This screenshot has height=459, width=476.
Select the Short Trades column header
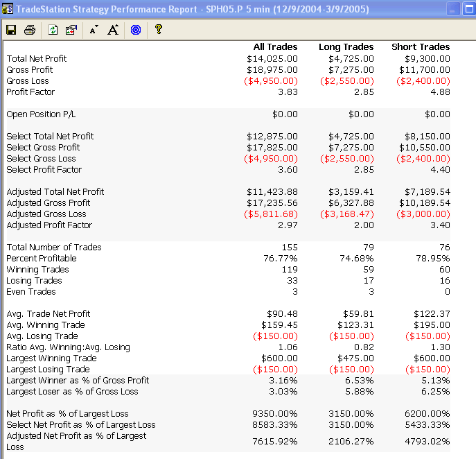(421, 46)
